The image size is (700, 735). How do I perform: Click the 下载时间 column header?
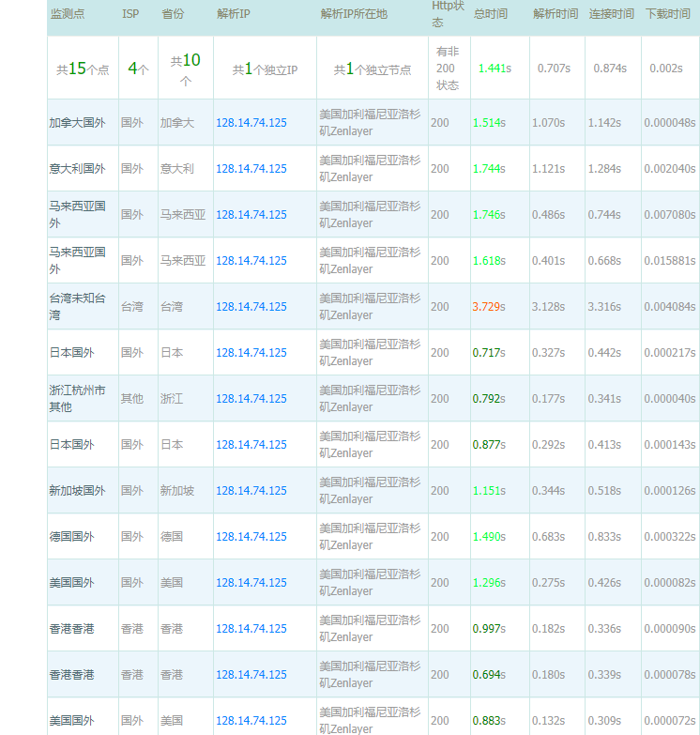click(x=668, y=15)
